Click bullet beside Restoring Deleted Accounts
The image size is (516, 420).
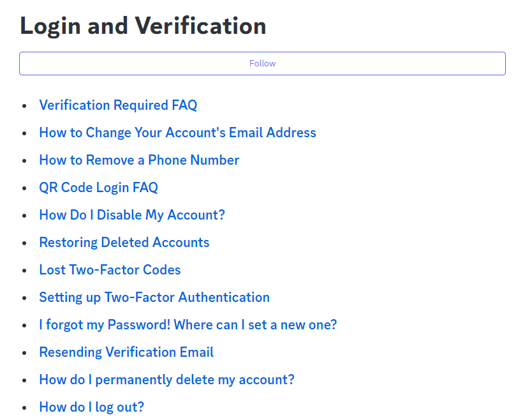(24, 243)
